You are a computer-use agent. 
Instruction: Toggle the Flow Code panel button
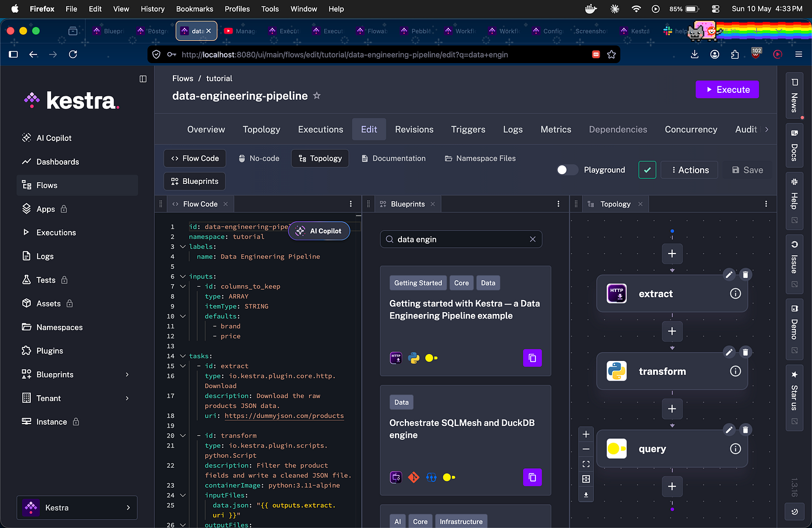pos(195,158)
